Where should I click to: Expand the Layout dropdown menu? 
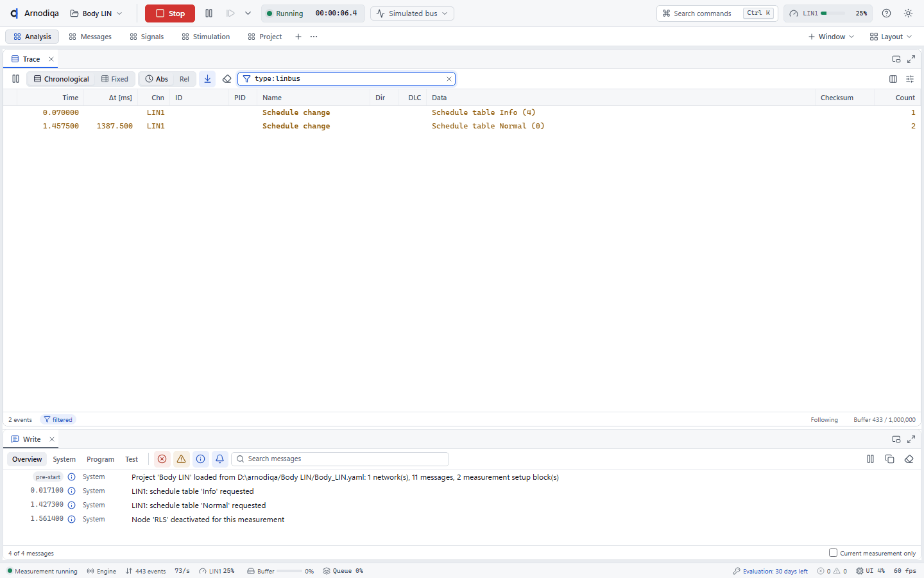pyautogui.click(x=891, y=37)
